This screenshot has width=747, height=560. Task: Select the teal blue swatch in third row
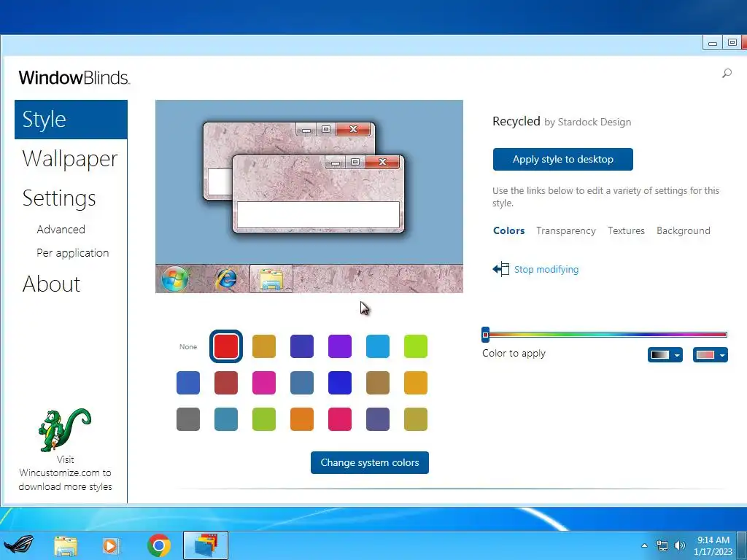point(226,419)
